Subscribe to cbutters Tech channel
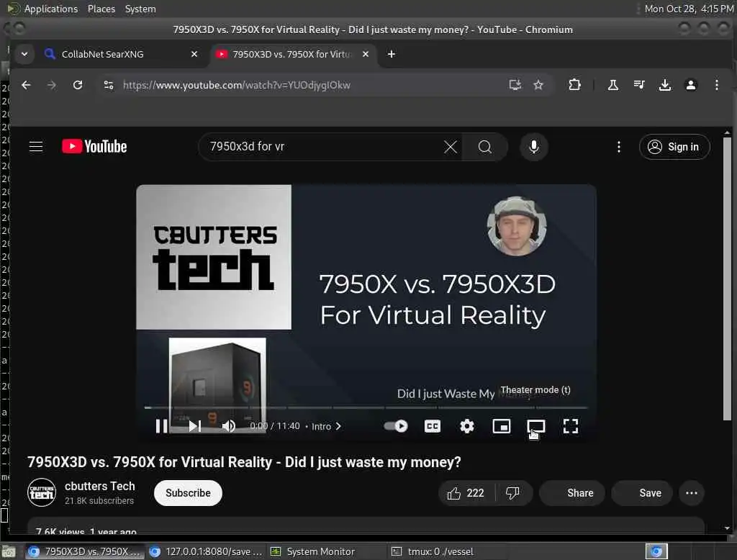 (188, 493)
